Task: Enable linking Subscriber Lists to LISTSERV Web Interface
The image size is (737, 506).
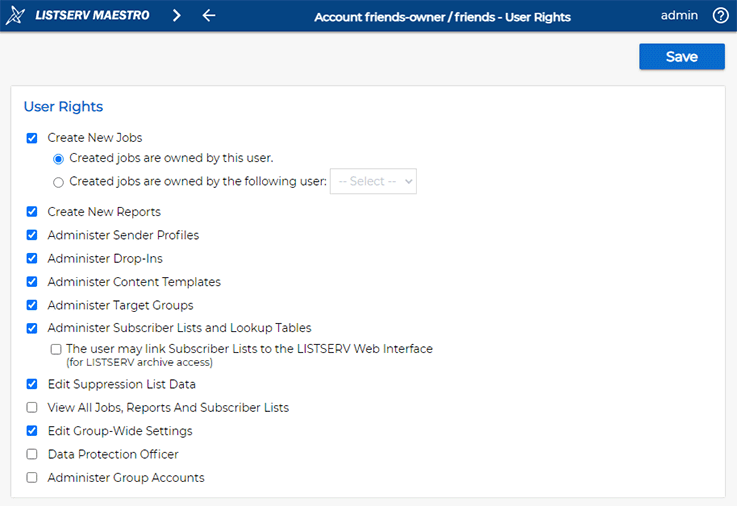Action: [x=56, y=349]
